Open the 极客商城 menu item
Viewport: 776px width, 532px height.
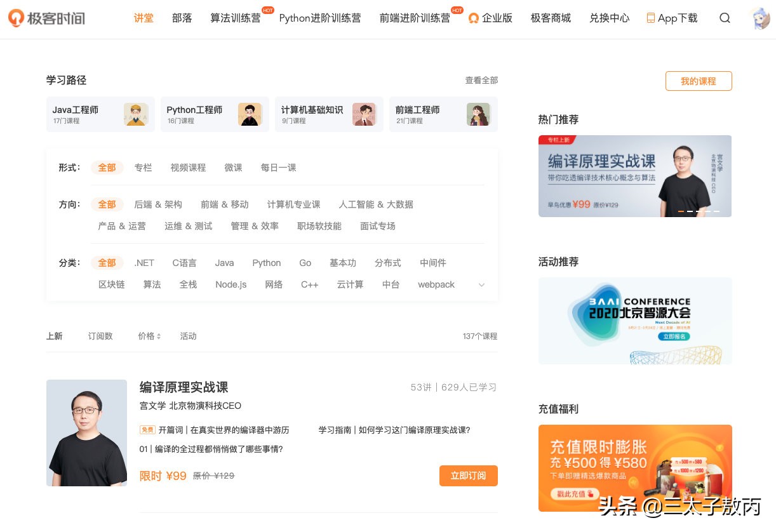550,18
